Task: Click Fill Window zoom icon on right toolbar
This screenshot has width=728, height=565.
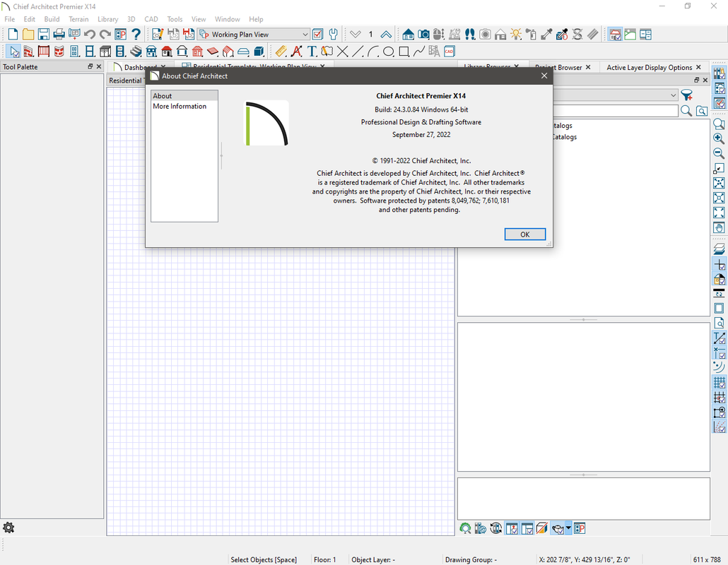Action: click(x=719, y=183)
